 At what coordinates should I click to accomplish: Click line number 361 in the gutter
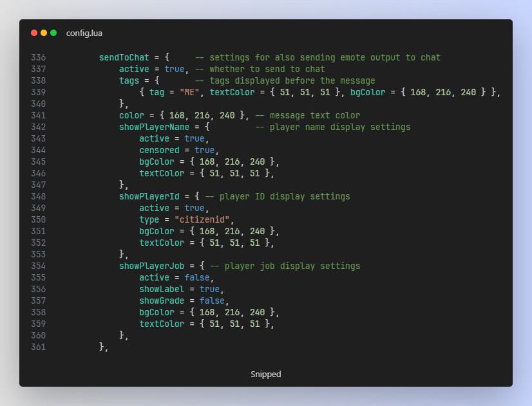(38, 347)
